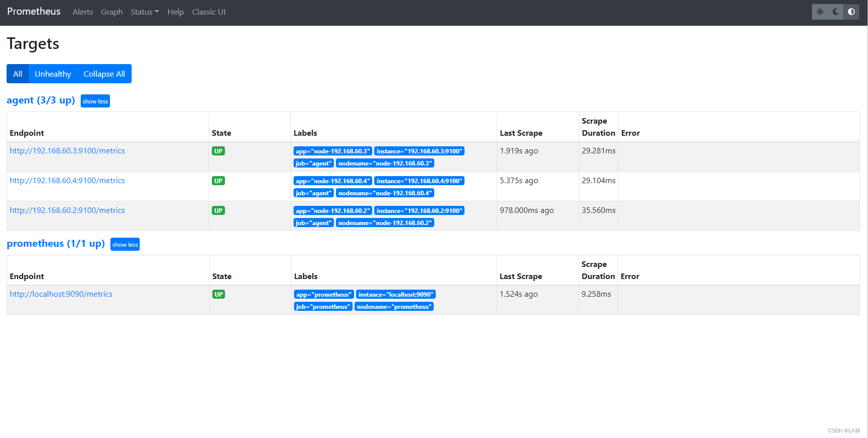Click label app="node-192.168.60.2"
The height and width of the screenshot is (438, 868).
pos(333,210)
